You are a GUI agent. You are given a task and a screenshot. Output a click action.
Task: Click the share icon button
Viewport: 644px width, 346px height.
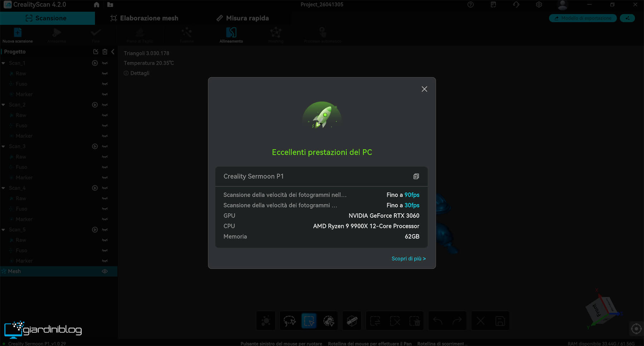point(628,18)
